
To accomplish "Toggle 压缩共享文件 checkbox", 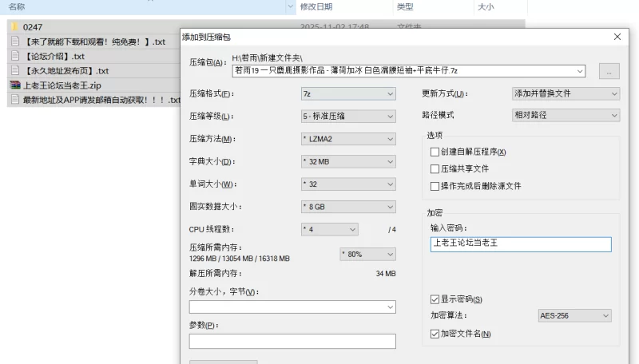I will 435,168.
